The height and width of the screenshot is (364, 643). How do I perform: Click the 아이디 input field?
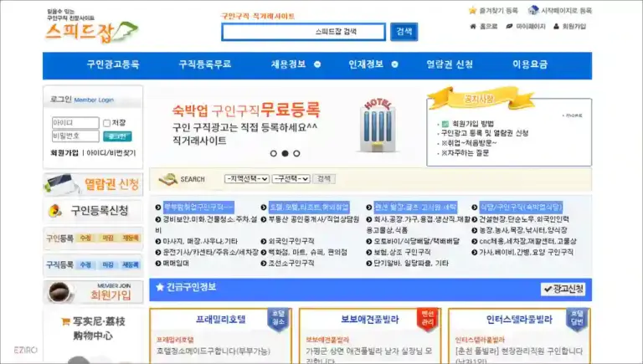75,123
